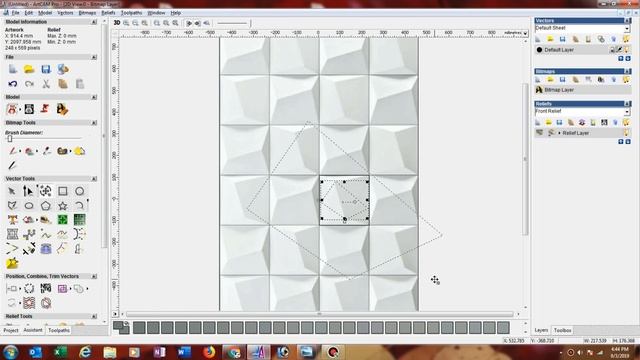Toggle snapping icon on Default Layer
This screenshot has width=640, height=360.
click(619, 50)
